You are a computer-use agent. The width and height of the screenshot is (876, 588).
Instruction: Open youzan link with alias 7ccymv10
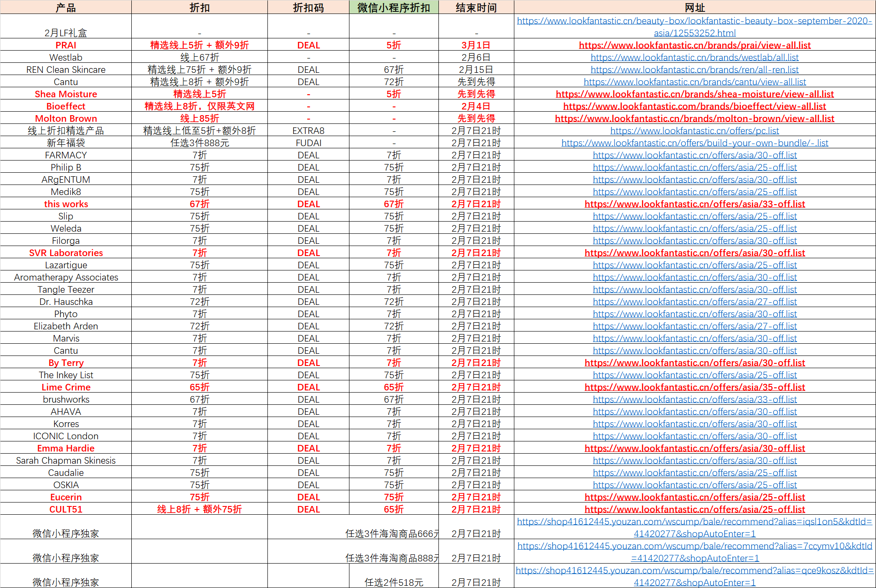pos(695,552)
